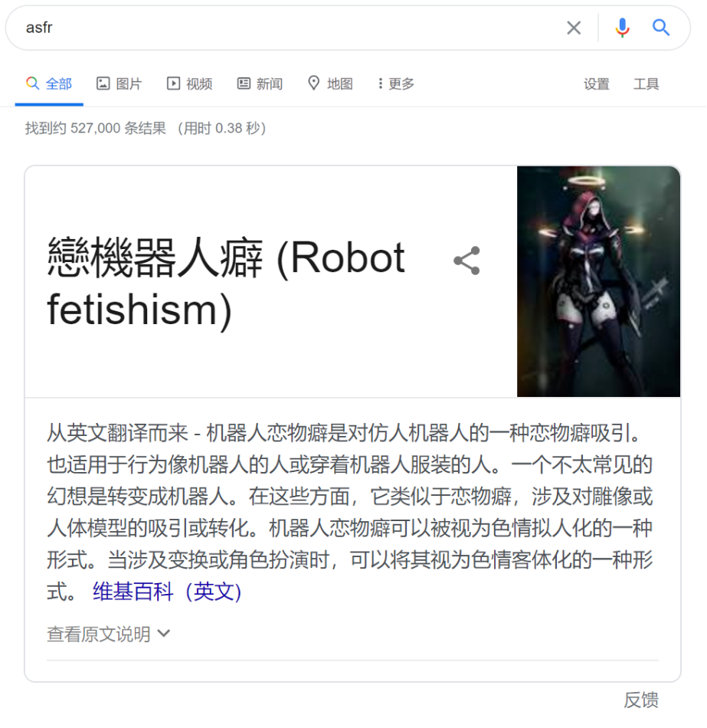Share the Robot fetishism knowledge panel
This screenshot has height=728, width=707.
pos(466,261)
